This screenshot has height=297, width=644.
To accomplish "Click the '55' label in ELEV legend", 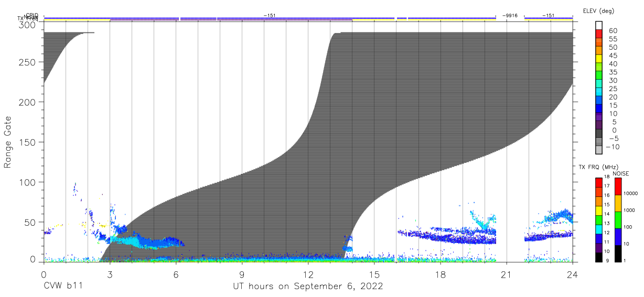I will [x=613, y=39].
